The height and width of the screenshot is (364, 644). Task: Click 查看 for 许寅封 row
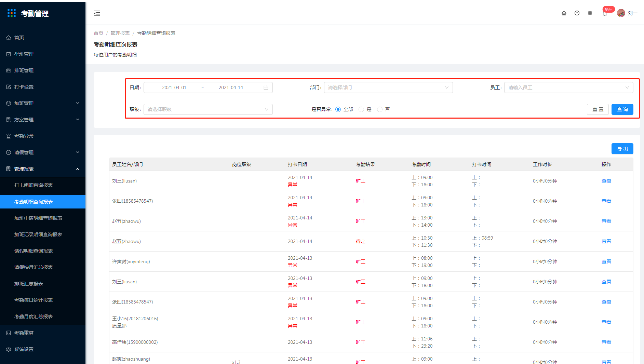click(x=606, y=261)
